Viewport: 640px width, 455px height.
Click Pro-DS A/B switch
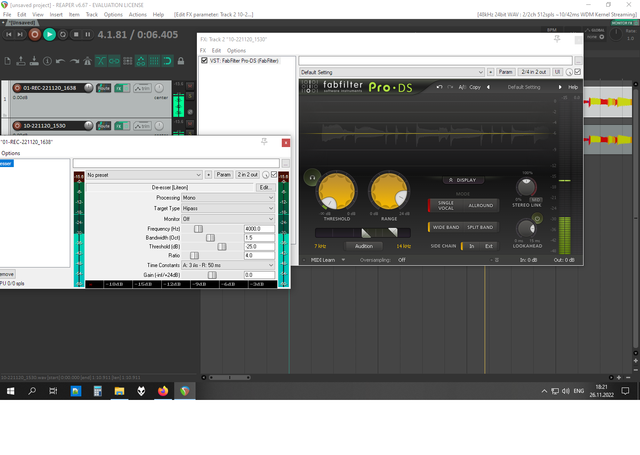(462, 87)
